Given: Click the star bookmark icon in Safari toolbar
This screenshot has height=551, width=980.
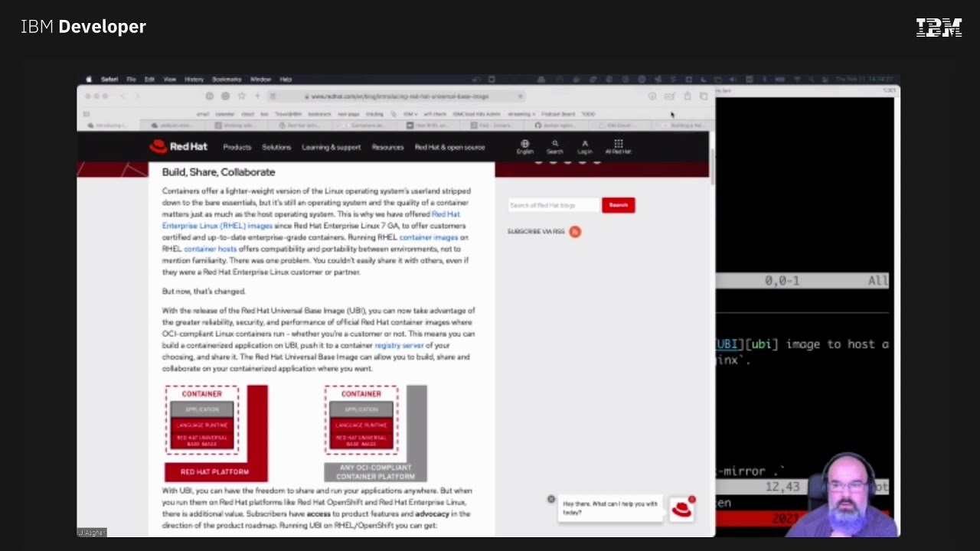Looking at the screenshot, I should pyautogui.click(x=241, y=96).
